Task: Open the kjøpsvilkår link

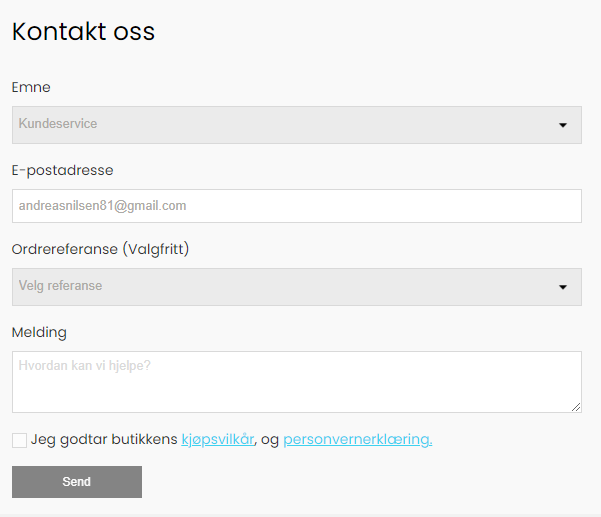Action: tap(217, 439)
